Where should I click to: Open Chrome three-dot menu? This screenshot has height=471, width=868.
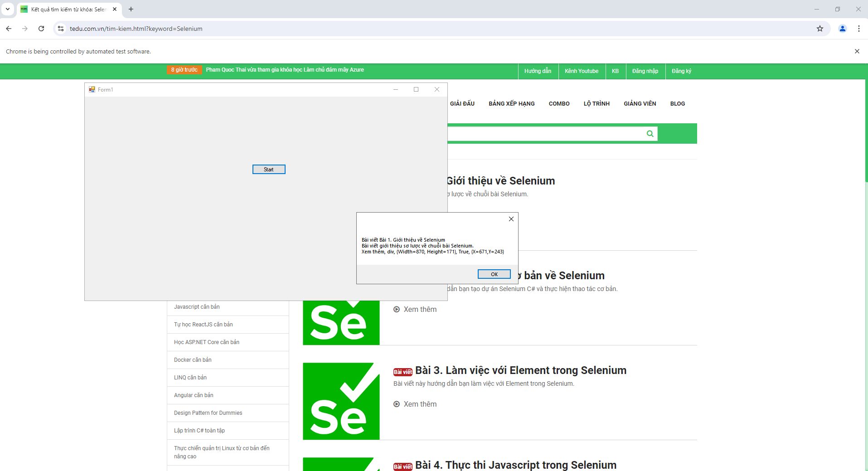click(858, 29)
